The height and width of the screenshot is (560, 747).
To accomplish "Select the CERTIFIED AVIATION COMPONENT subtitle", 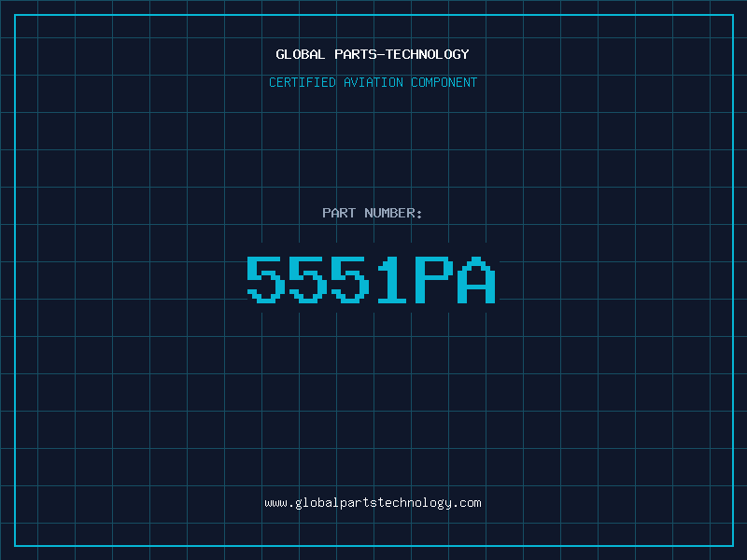I will [373, 82].
